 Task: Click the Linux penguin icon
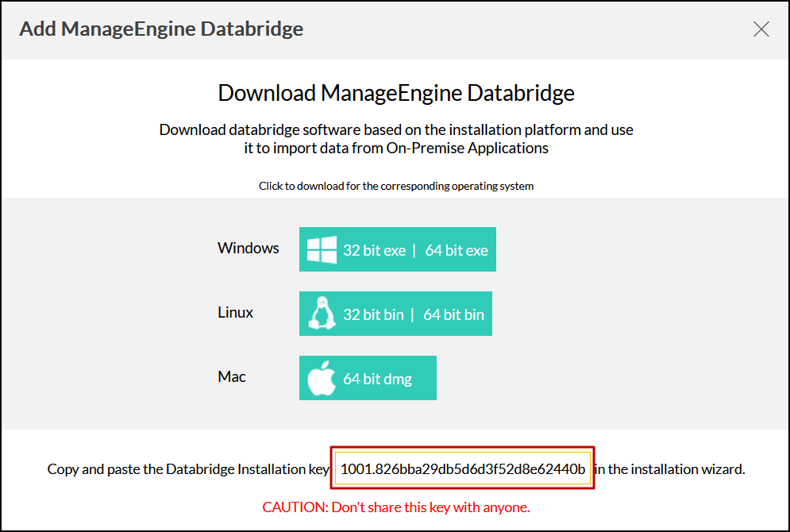coord(322,314)
